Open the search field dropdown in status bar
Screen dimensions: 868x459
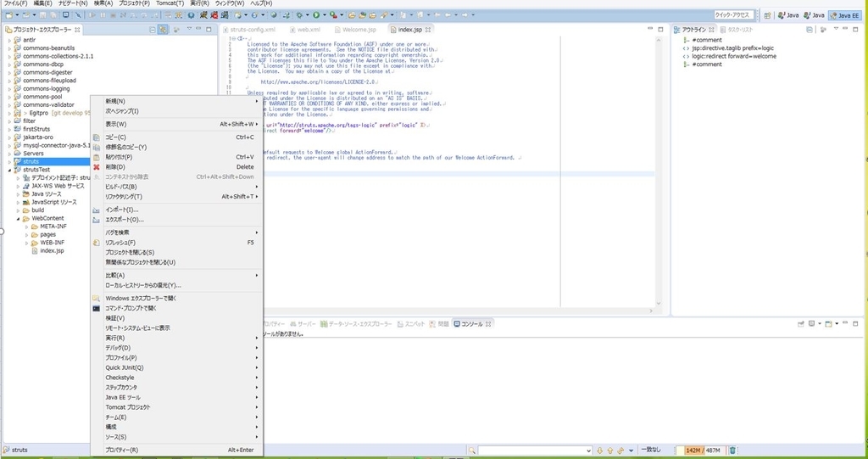[588, 451]
